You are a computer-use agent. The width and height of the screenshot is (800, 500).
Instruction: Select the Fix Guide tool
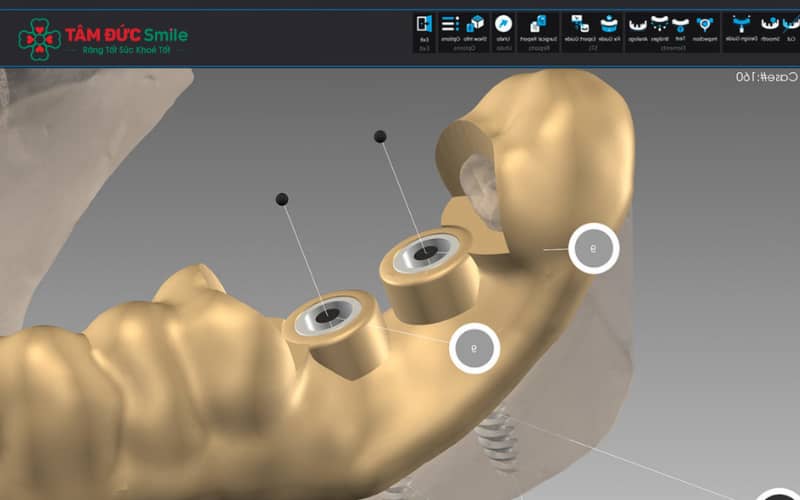(609, 28)
